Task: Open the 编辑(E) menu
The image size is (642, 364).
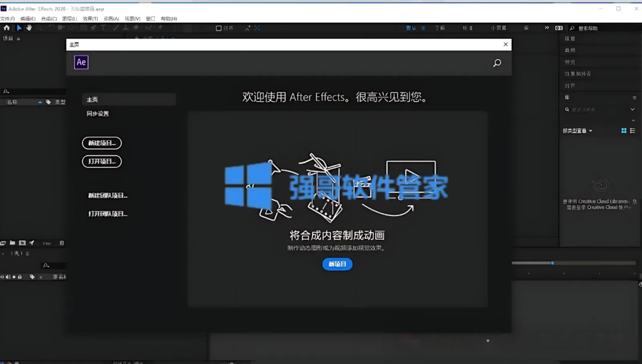Action: 28,18
